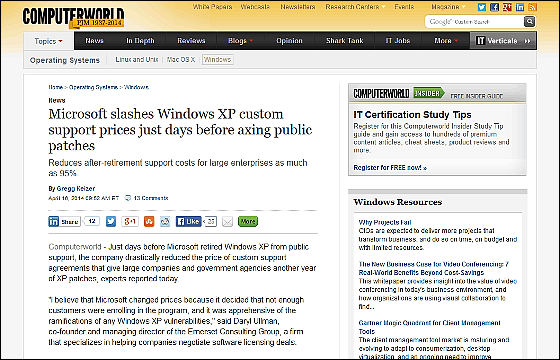The image size is (560, 360).
Task: Click the IT Verticals arrows icon
Action: pos(527,41)
